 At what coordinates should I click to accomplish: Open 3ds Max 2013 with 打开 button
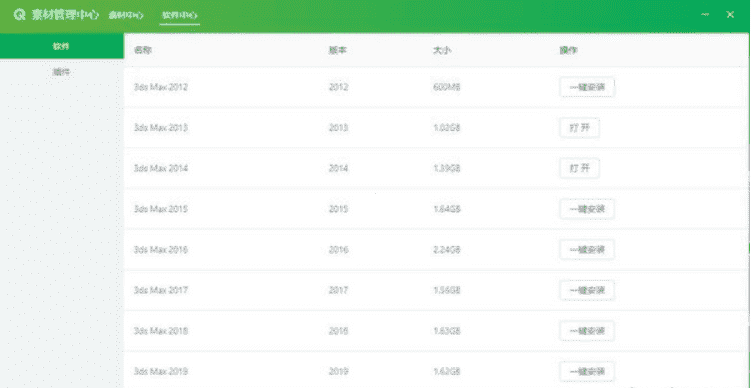(x=580, y=128)
